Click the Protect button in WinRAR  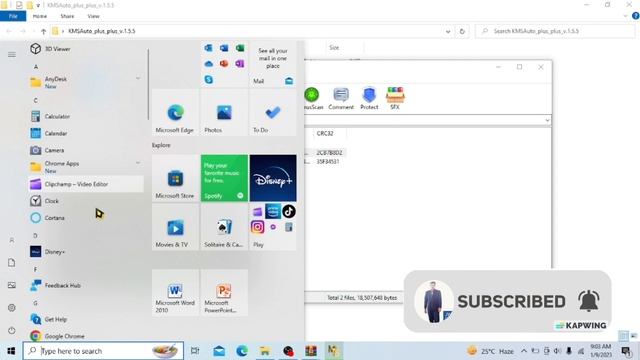(369, 98)
